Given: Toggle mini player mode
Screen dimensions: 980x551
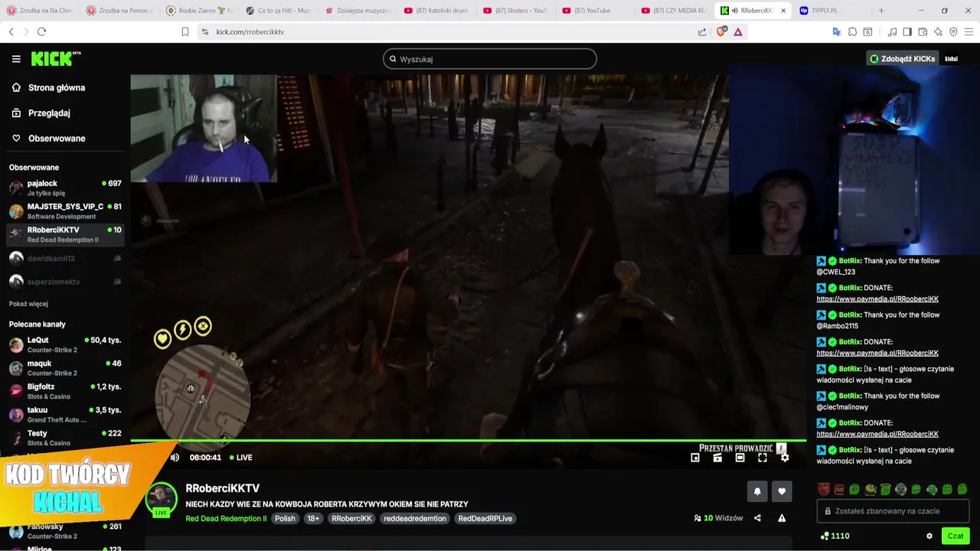Looking at the screenshot, I should [x=695, y=458].
